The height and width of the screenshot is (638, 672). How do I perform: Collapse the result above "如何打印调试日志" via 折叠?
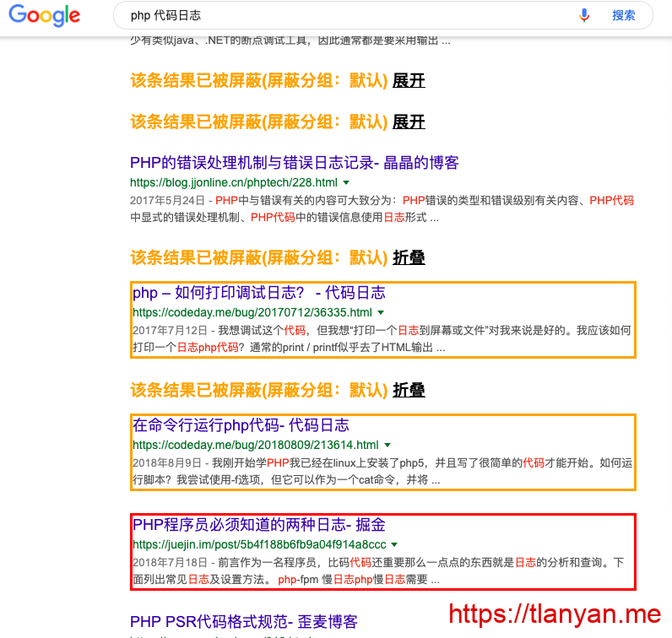click(x=409, y=257)
